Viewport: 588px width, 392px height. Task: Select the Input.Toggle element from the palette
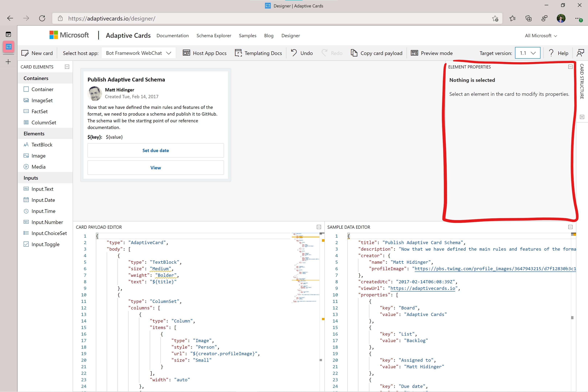pyautogui.click(x=45, y=244)
